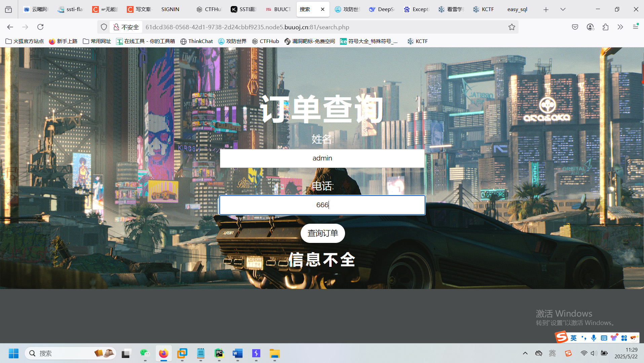Image resolution: width=644 pixels, height=363 pixels.
Task: Switch to the DeepSeek tab
Action: [x=382, y=9]
